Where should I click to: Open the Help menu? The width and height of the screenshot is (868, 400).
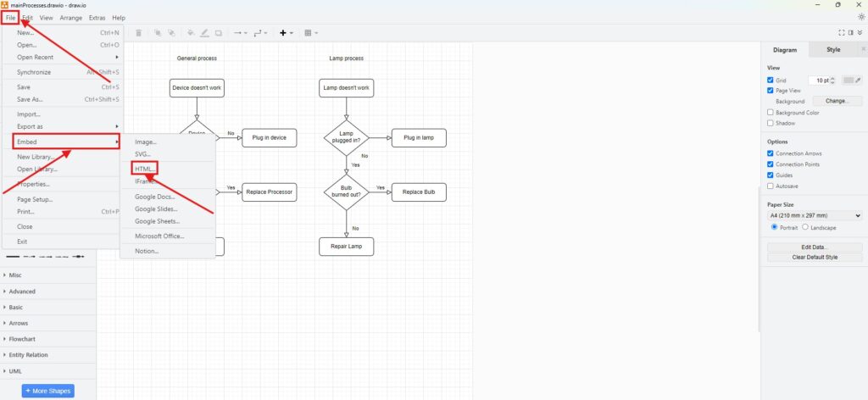tap(119, 18)
